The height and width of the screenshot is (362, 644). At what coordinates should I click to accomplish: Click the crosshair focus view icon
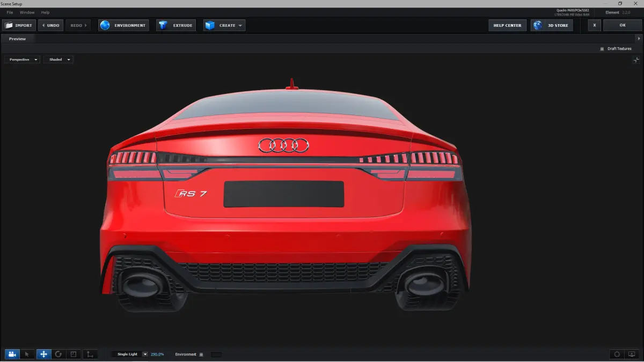coord(617,354)
